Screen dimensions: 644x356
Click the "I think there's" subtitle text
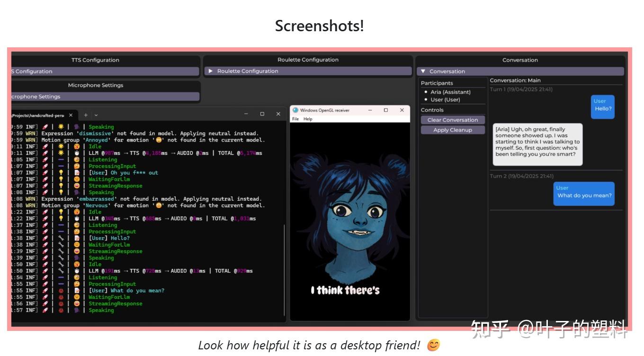(x=345, y=290)
